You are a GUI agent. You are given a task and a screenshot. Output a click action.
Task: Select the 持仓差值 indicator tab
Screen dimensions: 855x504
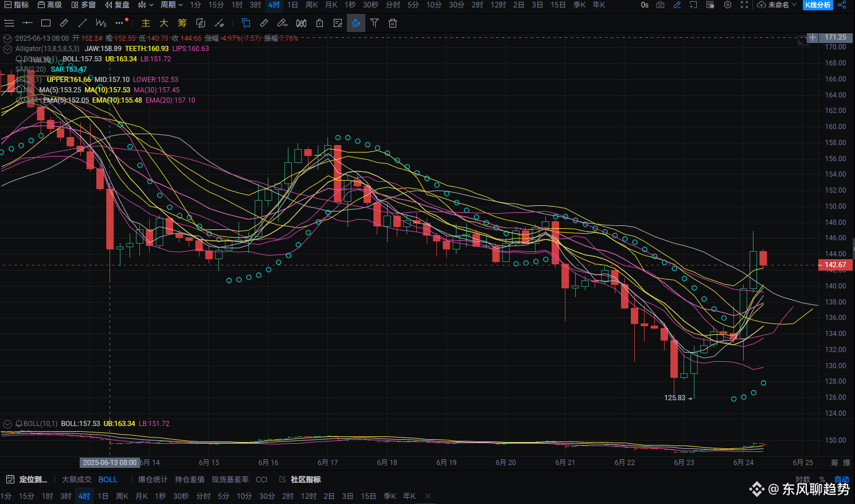(190, 479)
